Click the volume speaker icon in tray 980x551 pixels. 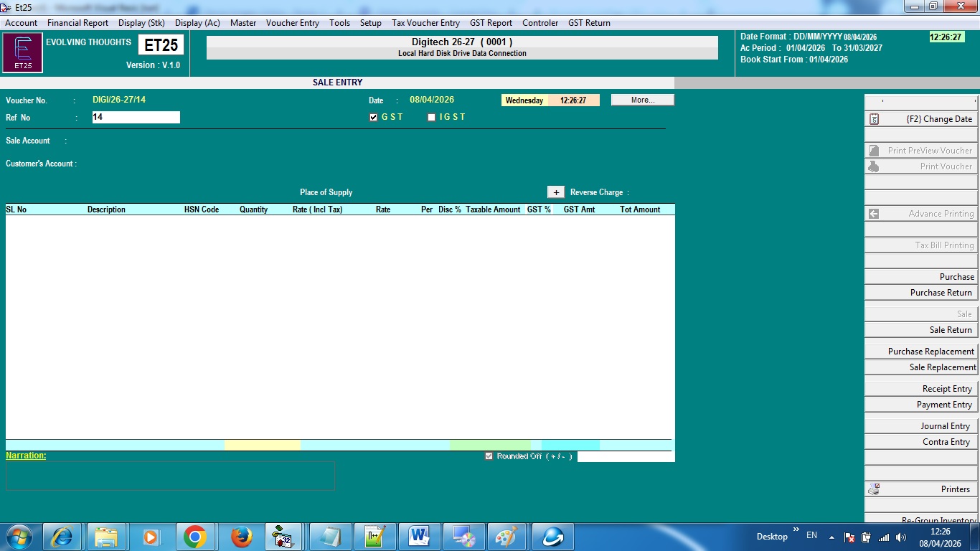901,537
